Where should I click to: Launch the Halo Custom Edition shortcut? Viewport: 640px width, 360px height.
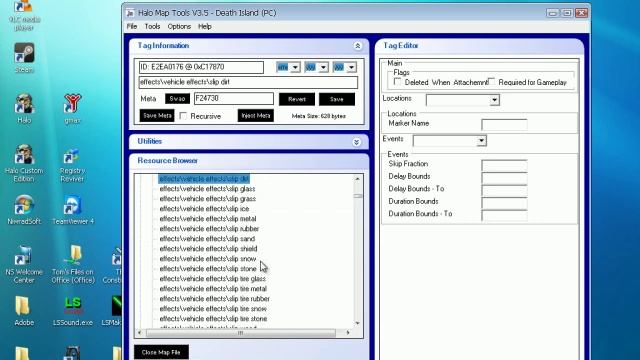click(24, 163)
